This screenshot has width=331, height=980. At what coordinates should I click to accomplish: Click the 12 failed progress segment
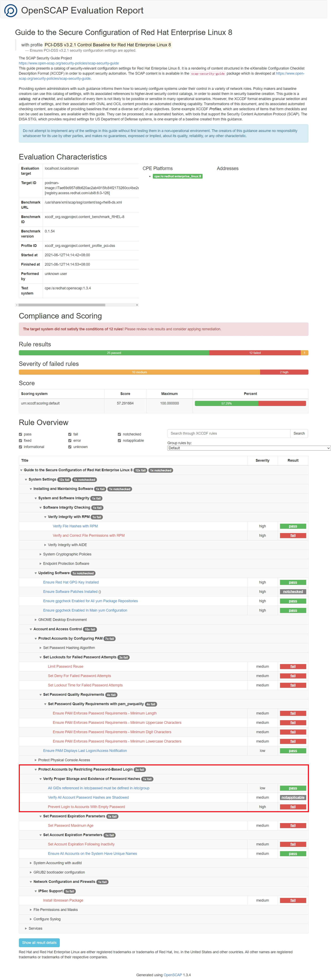click(x=255, y=353)
